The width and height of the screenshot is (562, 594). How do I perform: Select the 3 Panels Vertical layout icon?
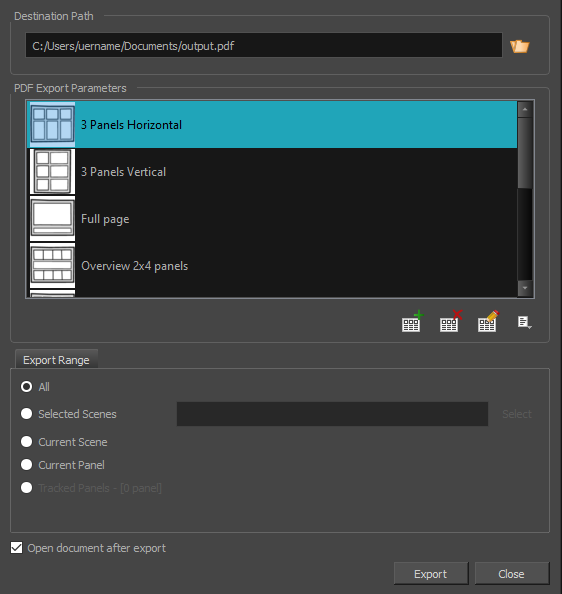coord(52,172)
